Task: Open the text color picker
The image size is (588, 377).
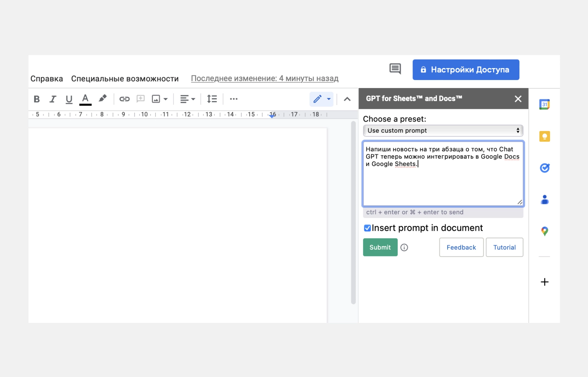Action: tap(85, 99)
